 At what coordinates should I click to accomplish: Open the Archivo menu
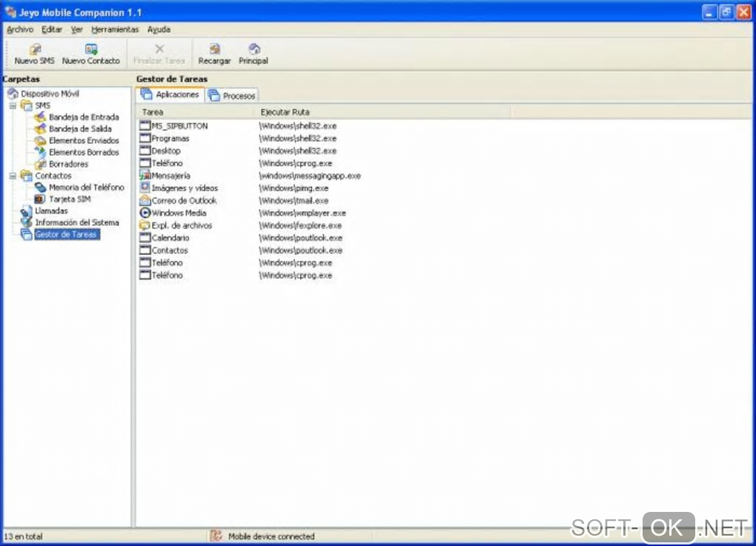pyautogui.click(x=20, y=30)
